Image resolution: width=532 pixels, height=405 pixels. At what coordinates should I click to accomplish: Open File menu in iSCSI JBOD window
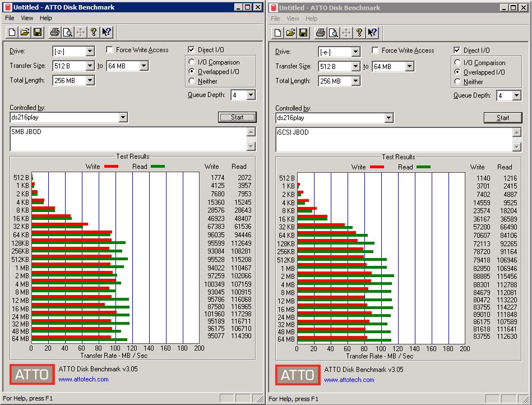pyautogui.click(x=275, y=19)
